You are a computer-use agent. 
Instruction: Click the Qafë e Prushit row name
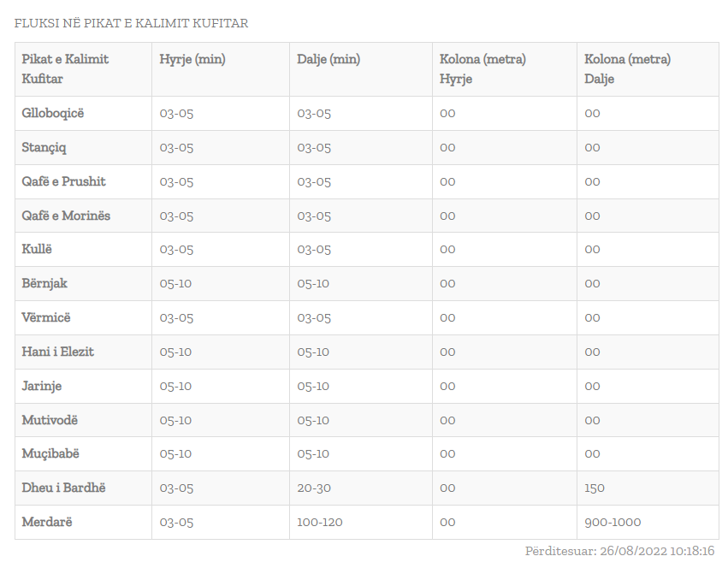pos(63,181)
